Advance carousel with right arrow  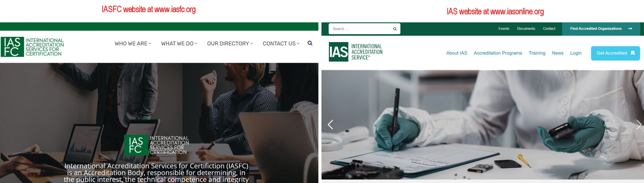click(x=639, y=125)
